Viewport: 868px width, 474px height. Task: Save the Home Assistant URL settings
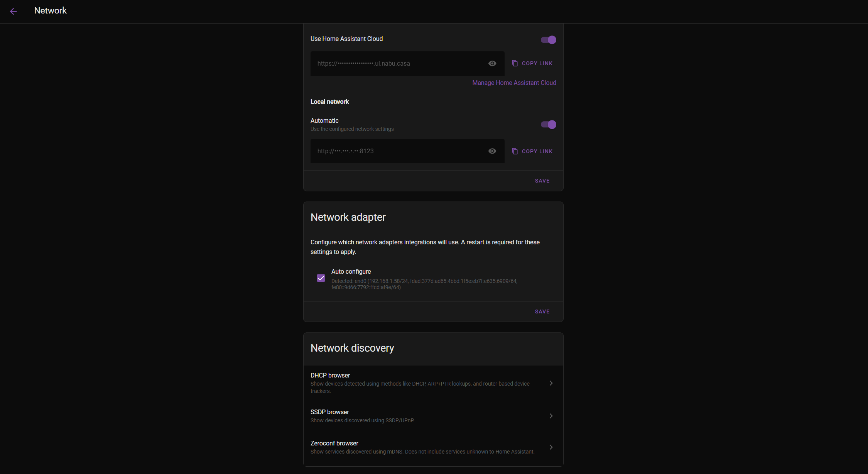tap(542, 181)
